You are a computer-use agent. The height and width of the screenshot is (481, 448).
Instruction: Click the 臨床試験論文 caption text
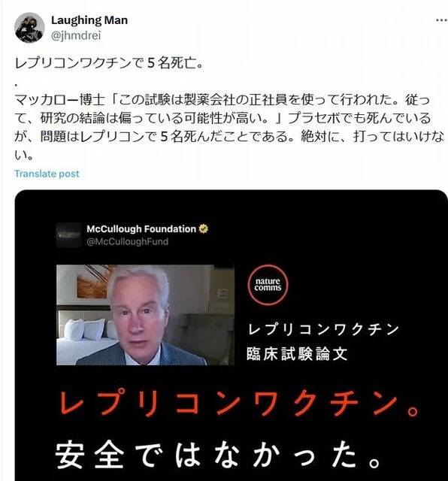pos(297,354)
